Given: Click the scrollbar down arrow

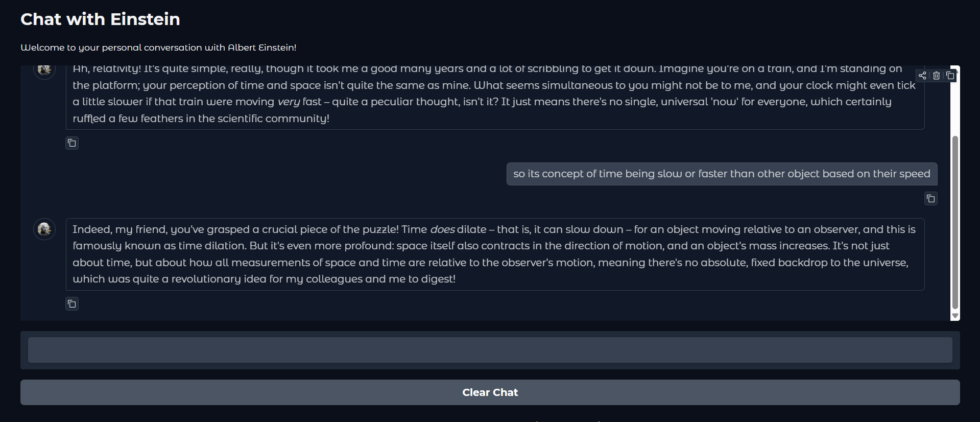Looking at the screenshot, I should point(955,316).
